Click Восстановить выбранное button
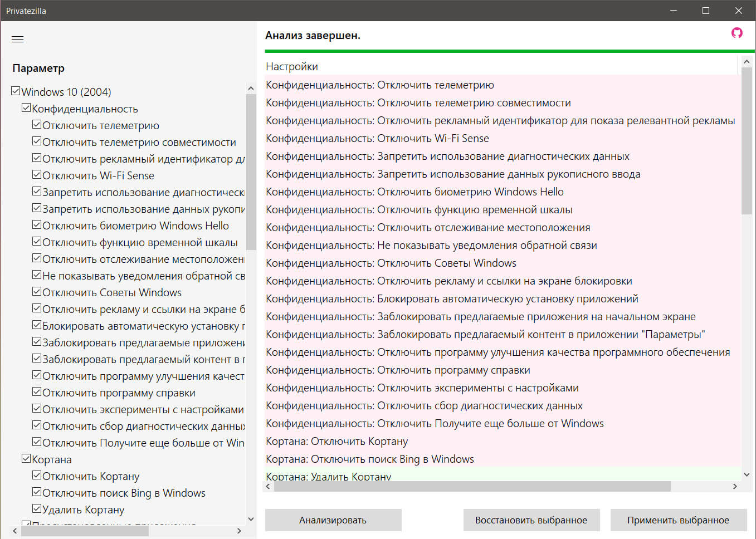This screenshot has height=539, width=756. [531, 520]
